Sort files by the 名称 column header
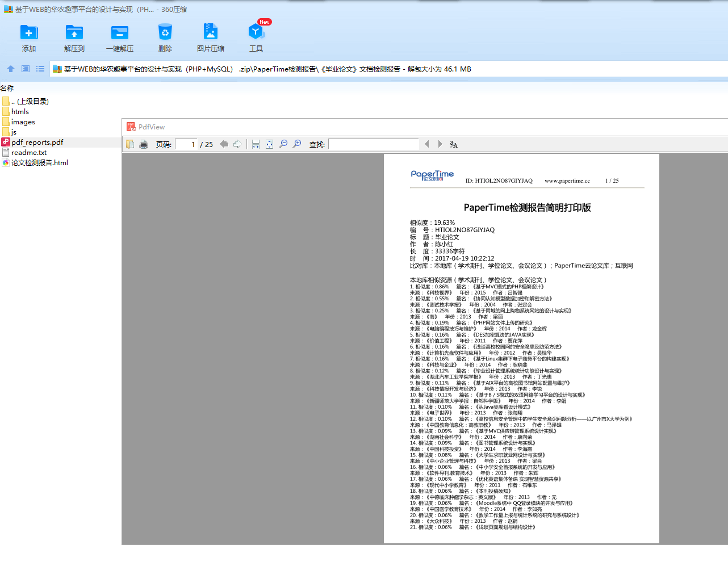 pyautogui.click(x=7, y=88)
